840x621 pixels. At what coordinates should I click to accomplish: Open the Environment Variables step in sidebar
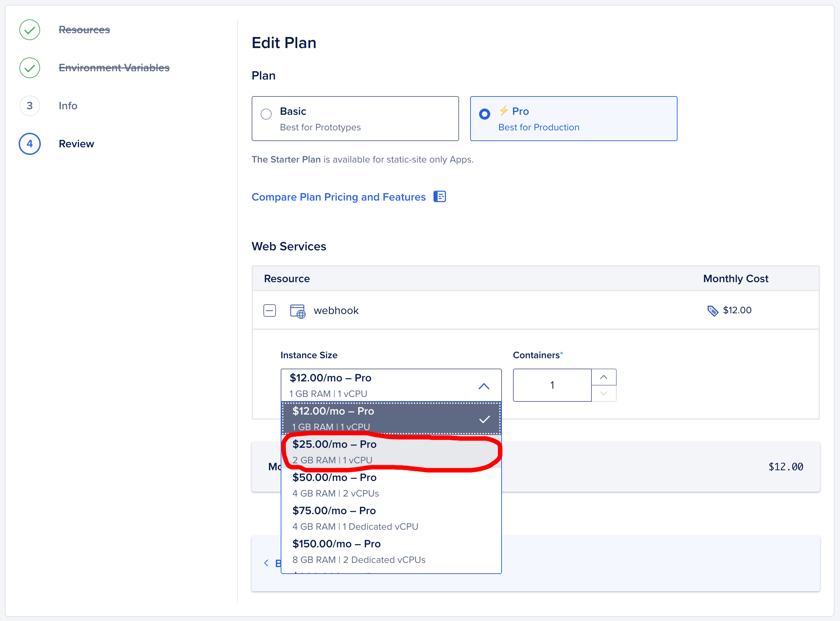[x=114, y=68]
